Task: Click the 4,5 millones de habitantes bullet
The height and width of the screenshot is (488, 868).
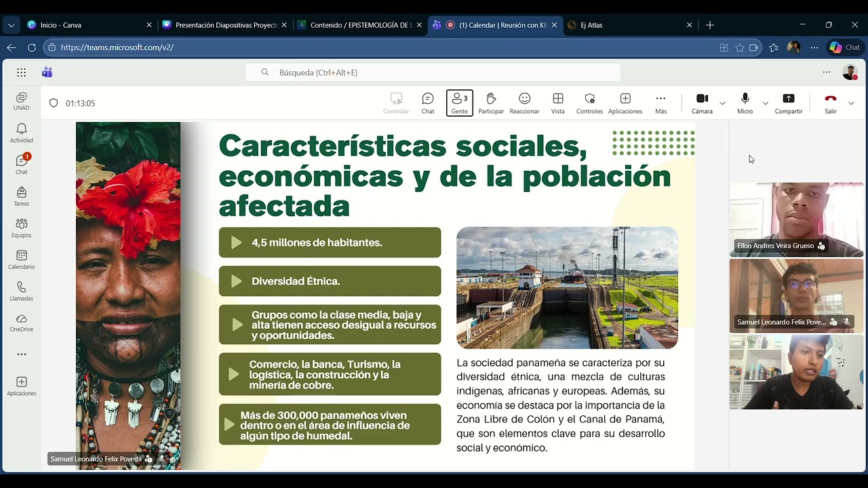Action: pos(330,243)
